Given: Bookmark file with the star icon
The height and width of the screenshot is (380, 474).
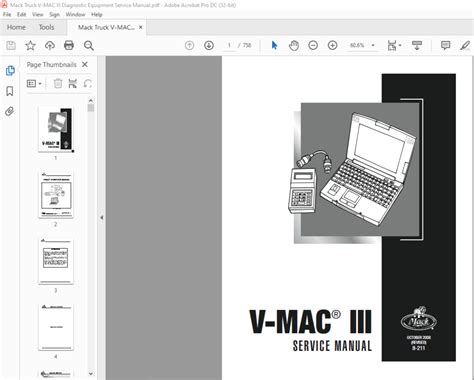Looking at the screenshot, I should click(30, 45).
